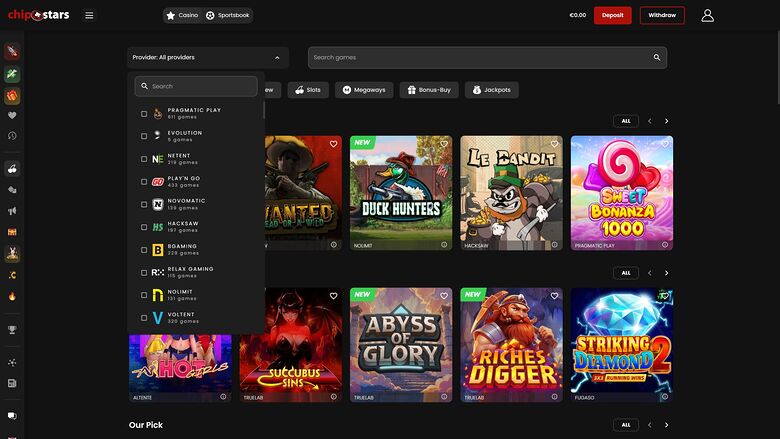This screenshot has height=439, width=780.
Task: Switch to the Sportsbook tab
Action: pyautogui.click(x=228, y=15)
